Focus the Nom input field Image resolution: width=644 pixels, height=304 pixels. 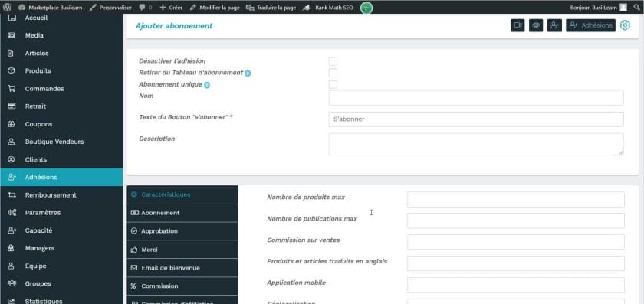pos(476,98)
